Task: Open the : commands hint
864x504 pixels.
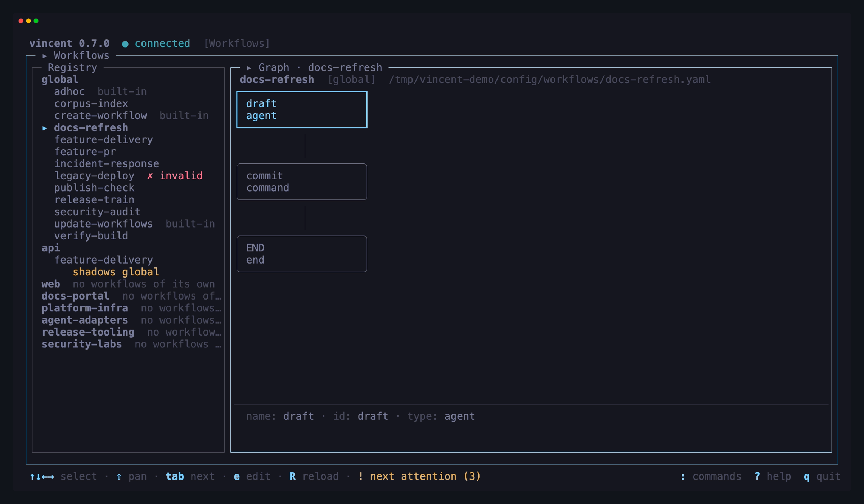Action: pos(711,477)
